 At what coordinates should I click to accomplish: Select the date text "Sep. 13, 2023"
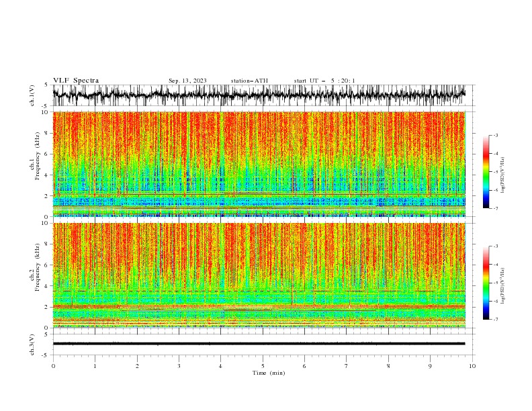click(x=187, y=81)
